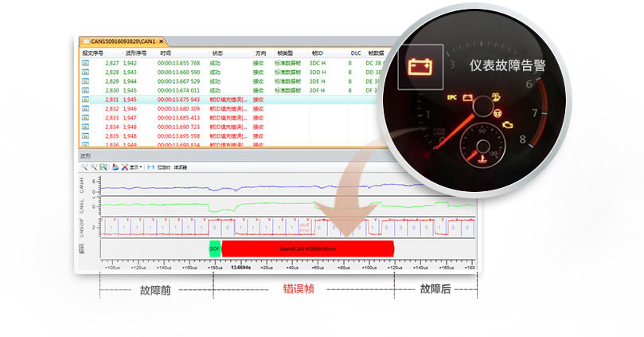Click the red BasicID StuffError decode block
The image size is (644, 337).
307,249
